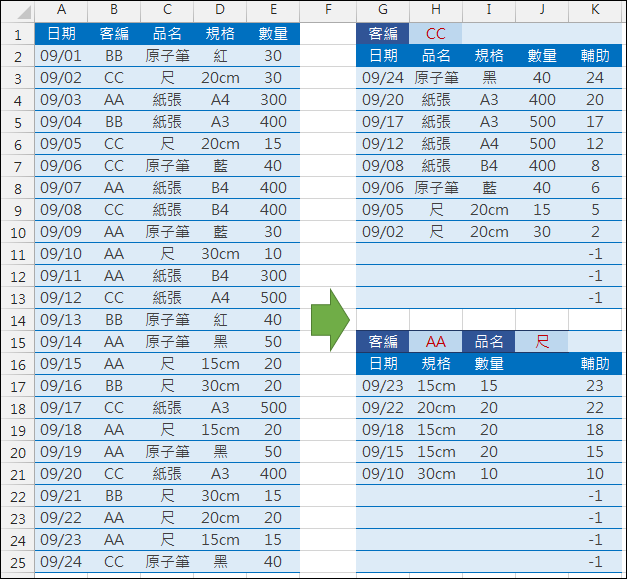Select column A header

pos(61,10)
